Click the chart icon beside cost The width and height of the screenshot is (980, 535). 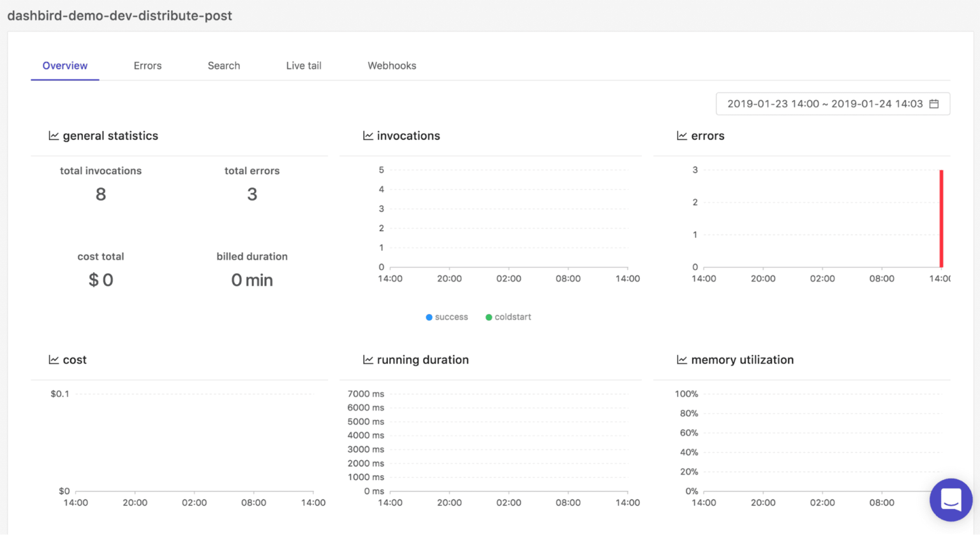pyautogui.click(x=53, y=359)
